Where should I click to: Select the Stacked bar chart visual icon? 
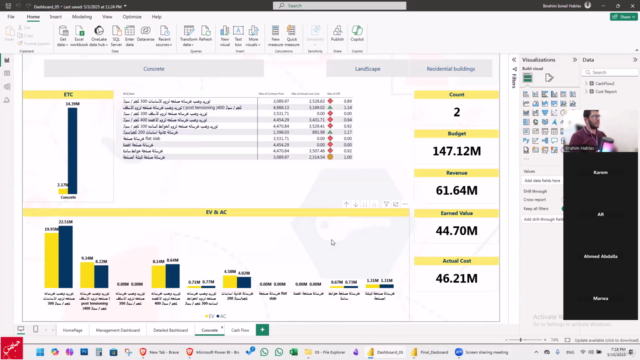point(526,94)
